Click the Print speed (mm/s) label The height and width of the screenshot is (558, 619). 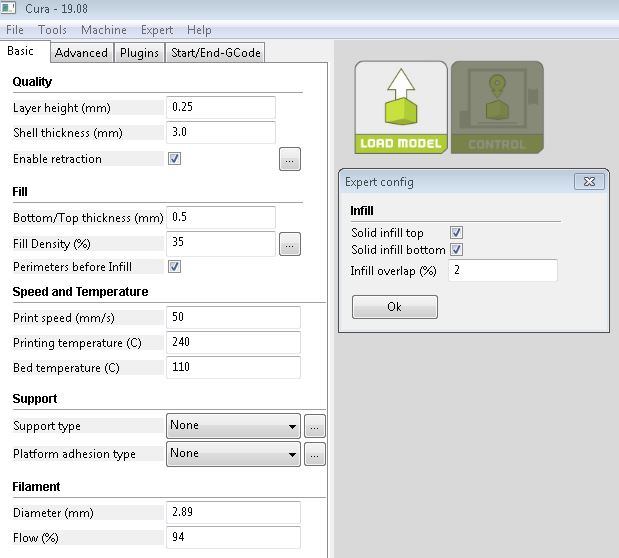64,318
